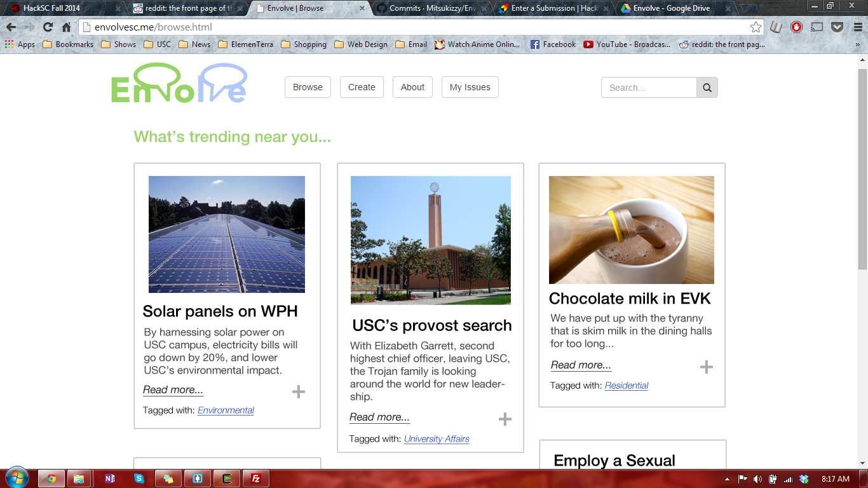Click the browser back arrow

pos(11,27)
